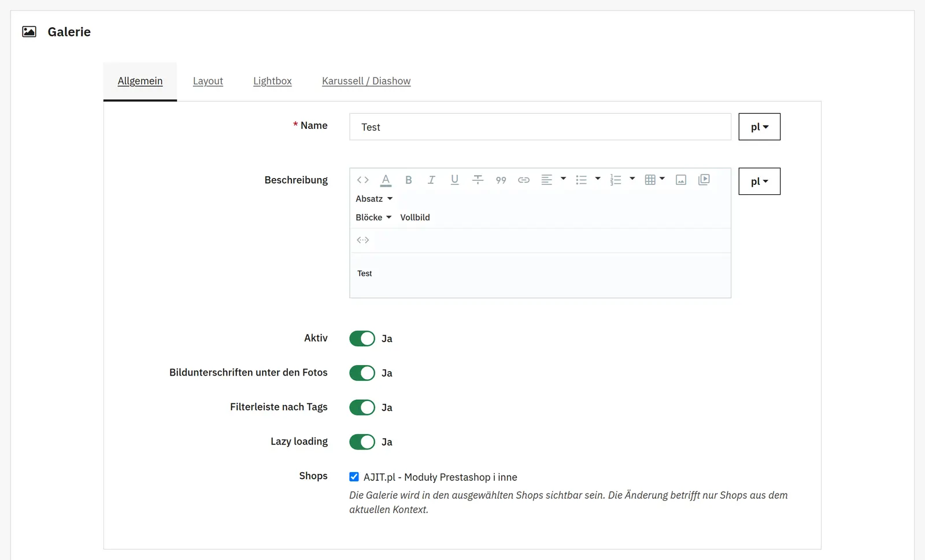Viewport: 925px width, 560px height.
Task: Apply bold formatting in description editor
Action: coord(408,180)
